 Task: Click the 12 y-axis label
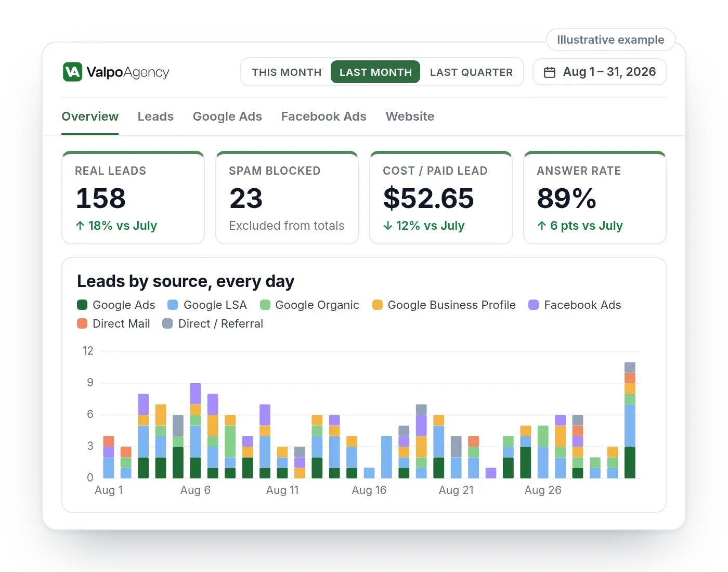tap(88, 351)
